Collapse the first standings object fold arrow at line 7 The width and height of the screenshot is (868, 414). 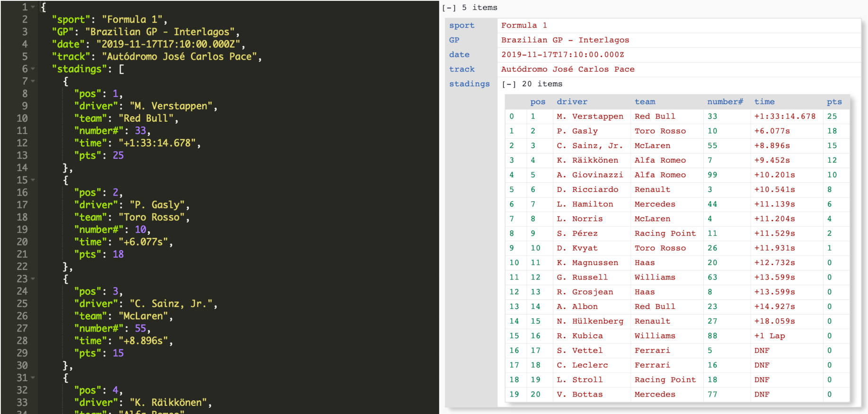tap(33, 81)
